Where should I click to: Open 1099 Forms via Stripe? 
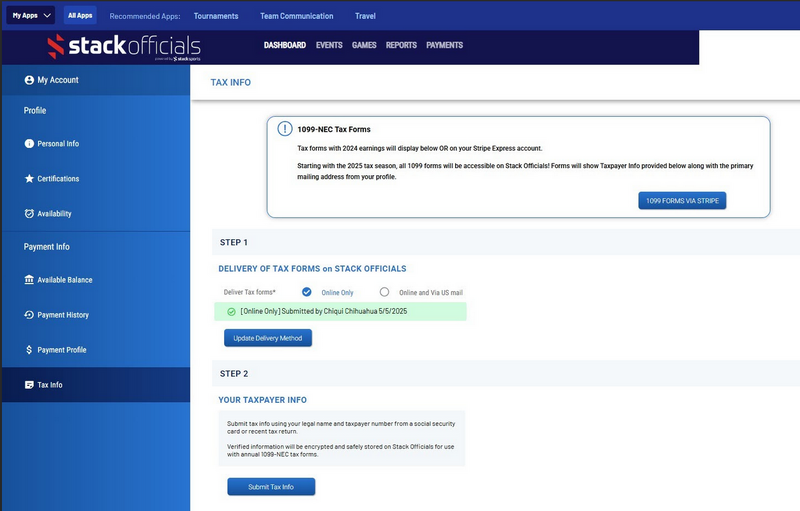682,201
